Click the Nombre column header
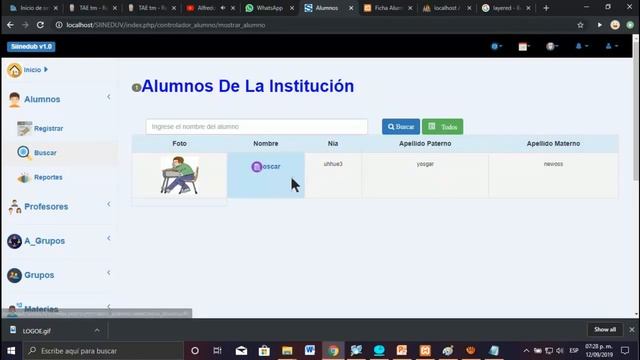Viewport: 640px width, 360px height. [x=266, y=144]
